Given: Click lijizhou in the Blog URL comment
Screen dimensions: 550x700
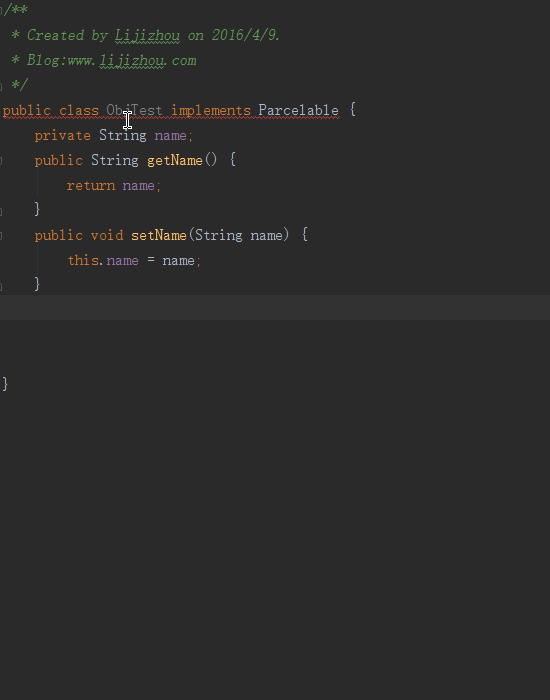Looking at the screenshot, I should [x=132, y=61].
